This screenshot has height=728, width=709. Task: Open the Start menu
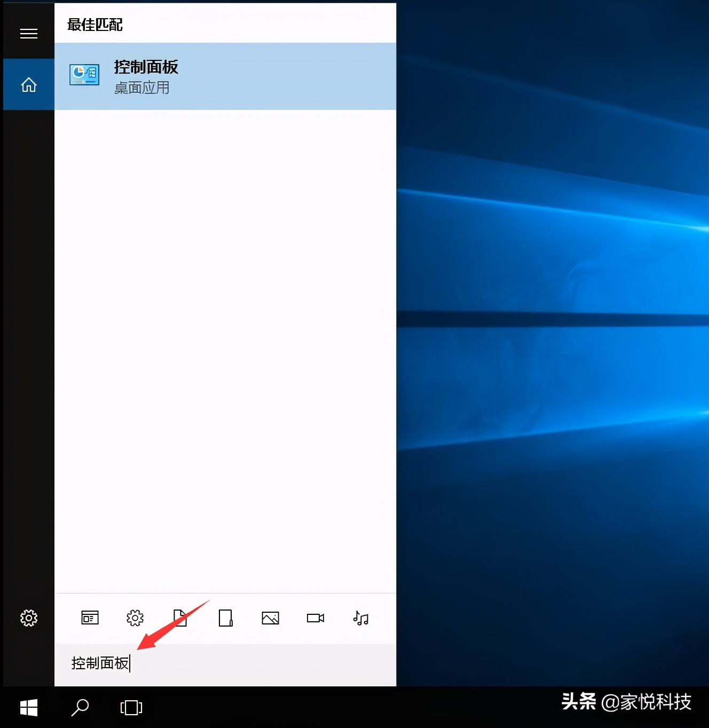(28, 707)
